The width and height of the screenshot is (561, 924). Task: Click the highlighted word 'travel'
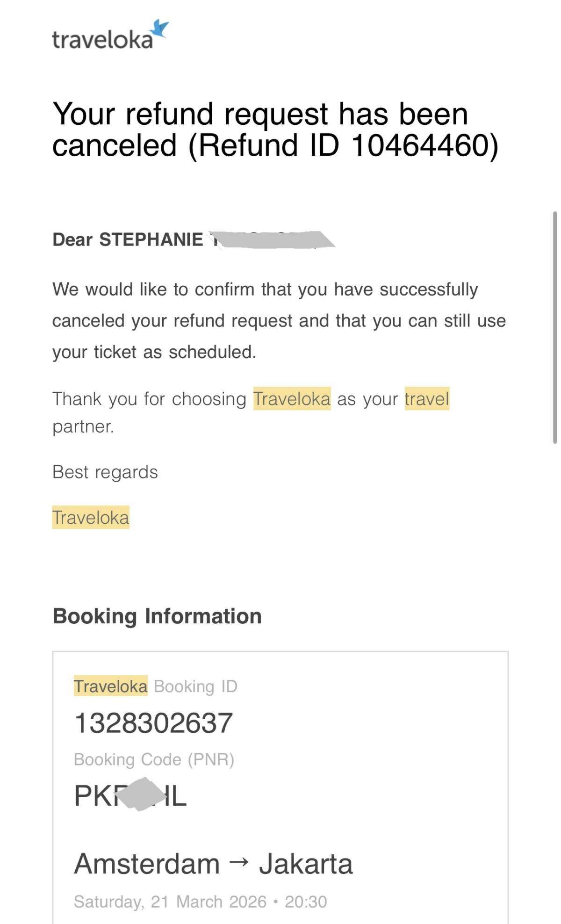(x=427, y=399)
